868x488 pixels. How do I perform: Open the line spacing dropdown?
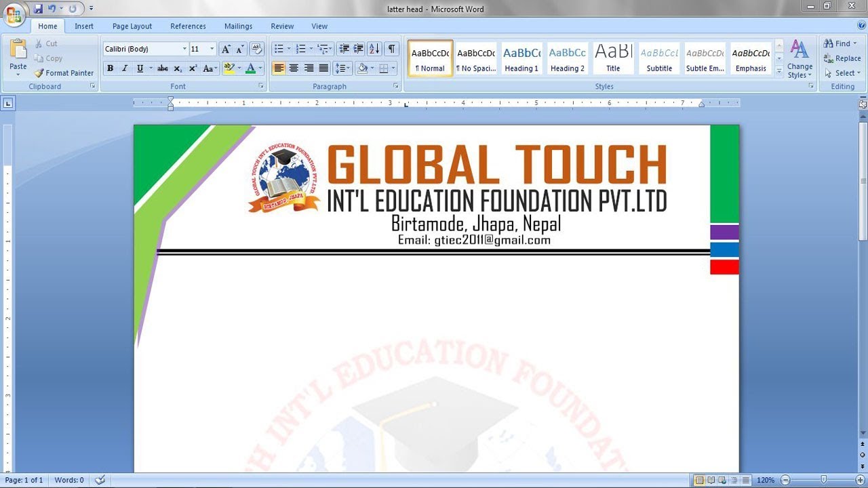point(342,68)
